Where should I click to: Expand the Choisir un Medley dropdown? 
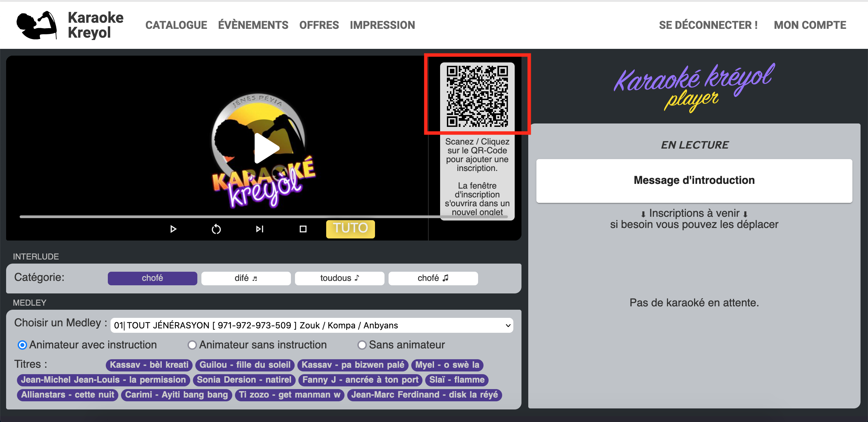pos(312,325)
